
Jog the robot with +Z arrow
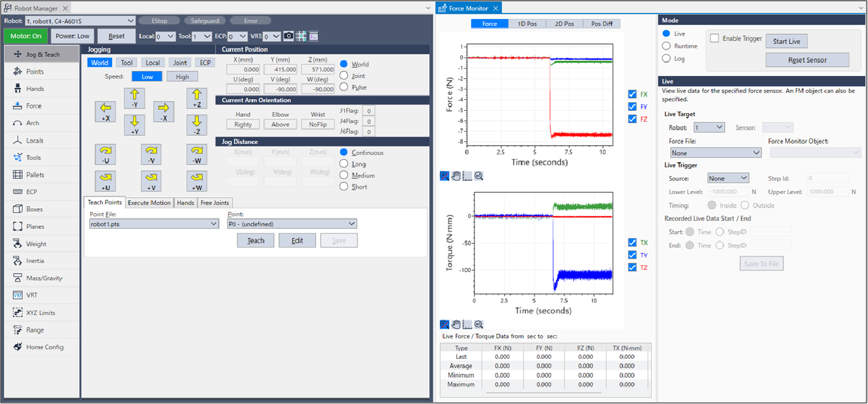(x=196, y=99)
